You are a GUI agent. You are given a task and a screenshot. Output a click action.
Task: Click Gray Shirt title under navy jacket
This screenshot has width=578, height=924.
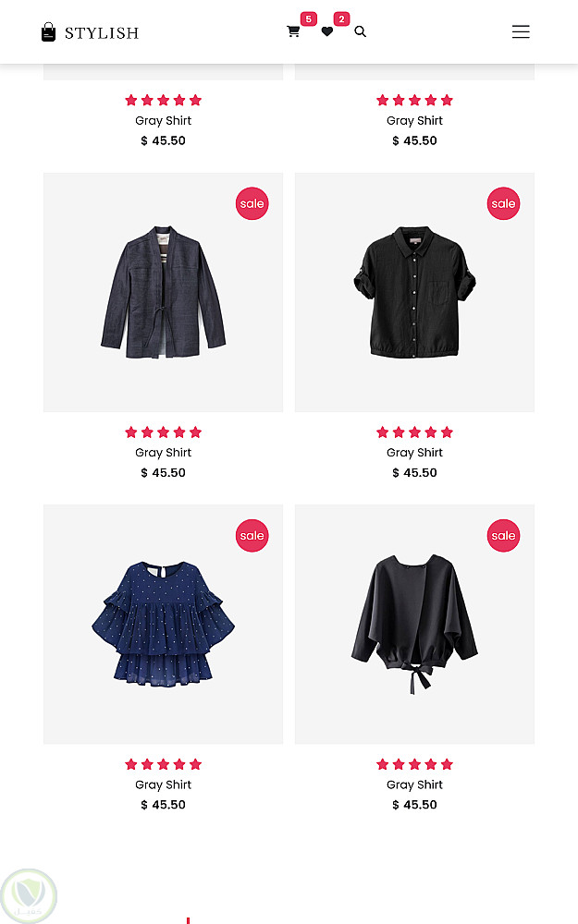[x=164, y=453]
